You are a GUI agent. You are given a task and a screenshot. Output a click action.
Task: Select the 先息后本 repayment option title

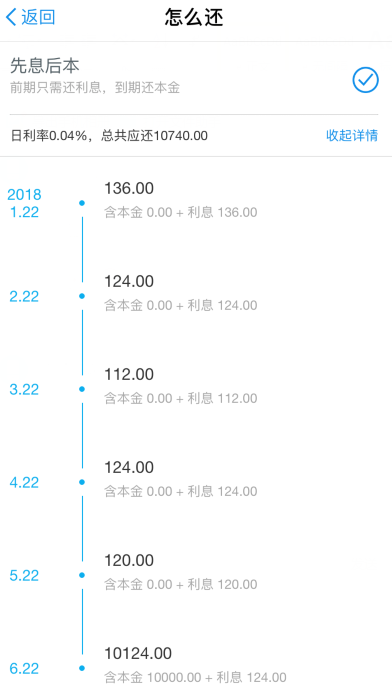[x=44, y=66]
